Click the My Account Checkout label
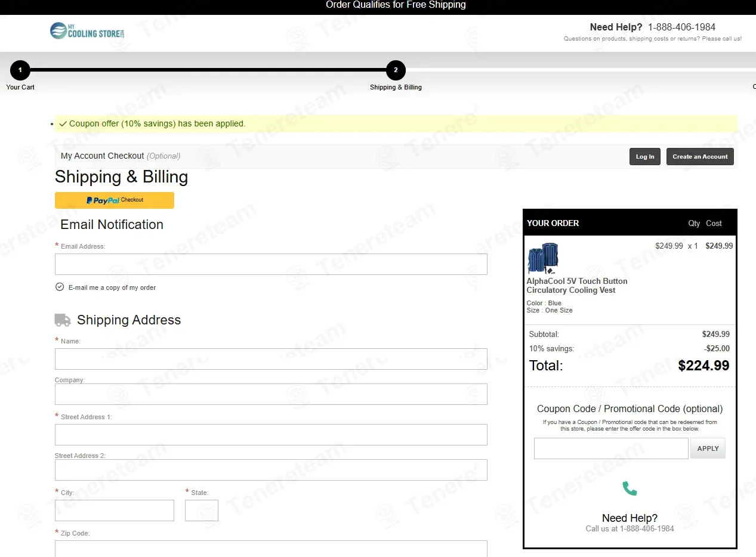The width and height of the screenshot is (756, 557). coord(103,156)
